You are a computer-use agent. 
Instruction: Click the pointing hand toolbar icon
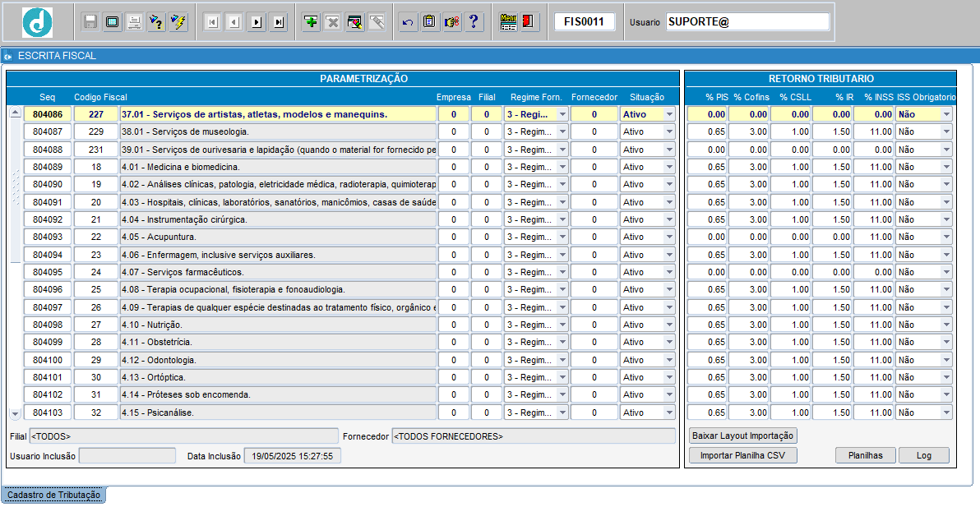point(452,22)
